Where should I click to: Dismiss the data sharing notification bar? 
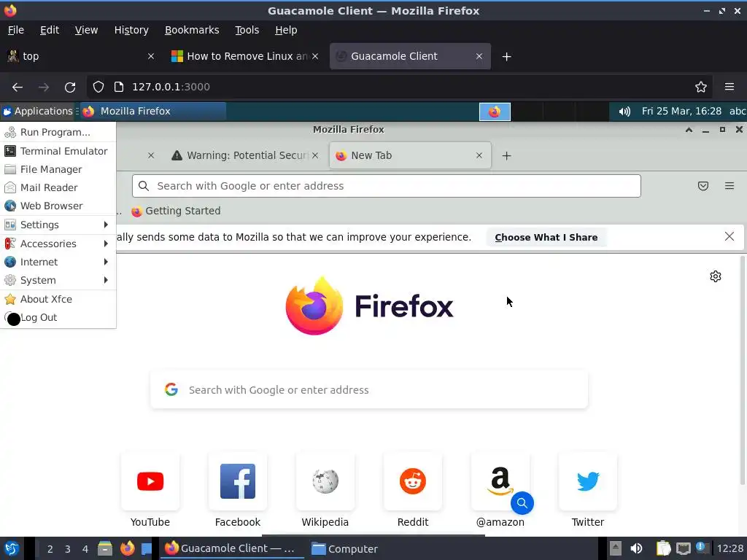[729, 237]
